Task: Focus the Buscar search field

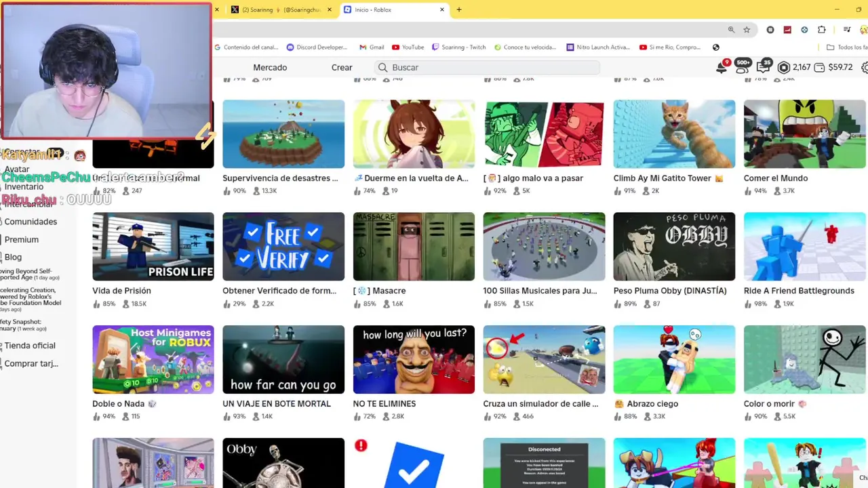Action: coord(487,67)
